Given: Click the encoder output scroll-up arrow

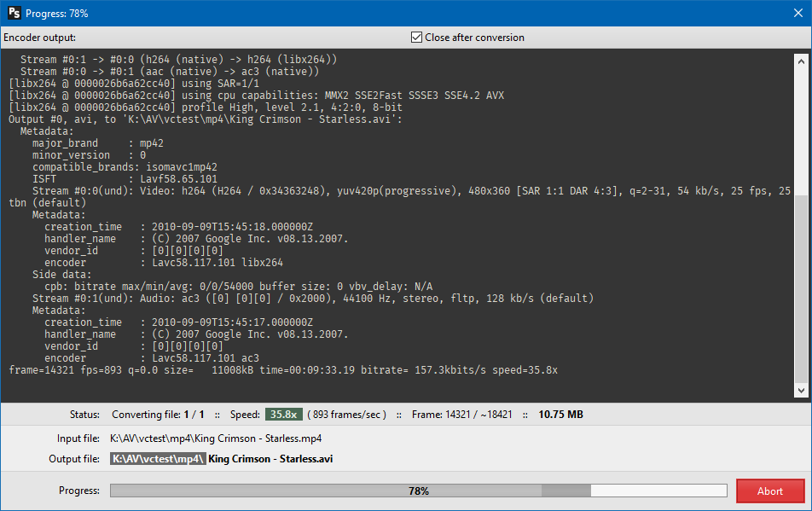Looking at the screenshot, I should point(801,61).
